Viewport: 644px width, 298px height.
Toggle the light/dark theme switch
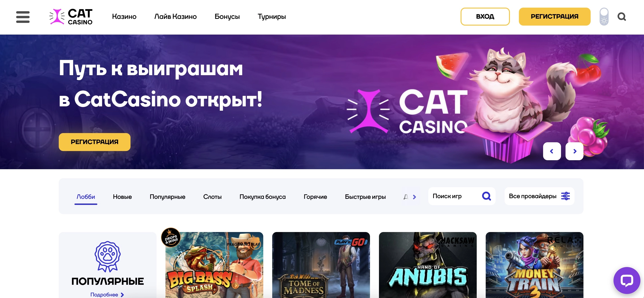pyautogui.click(x=604, y=17)
